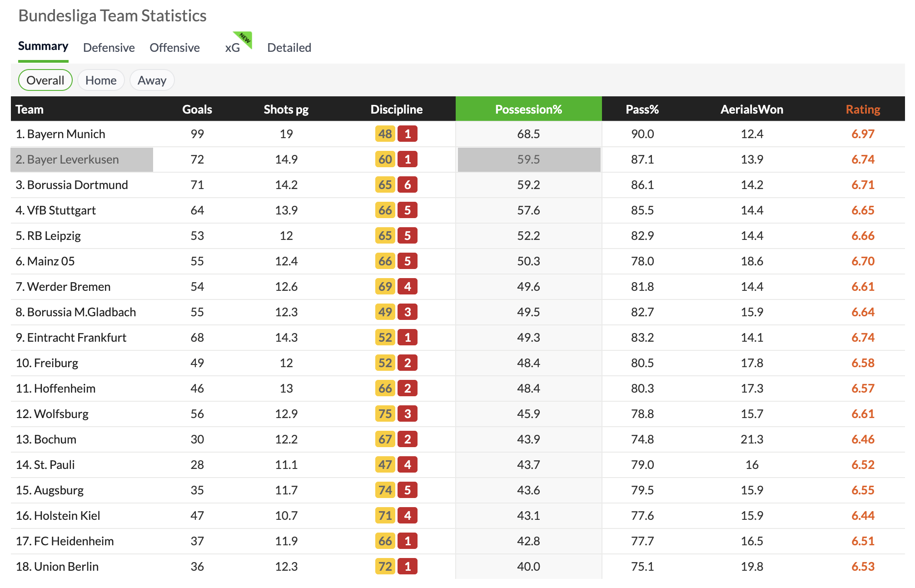This screenshot has width=915, height=588.
Task: Switch to Away matches filter
Action: (x=152, y=80)
